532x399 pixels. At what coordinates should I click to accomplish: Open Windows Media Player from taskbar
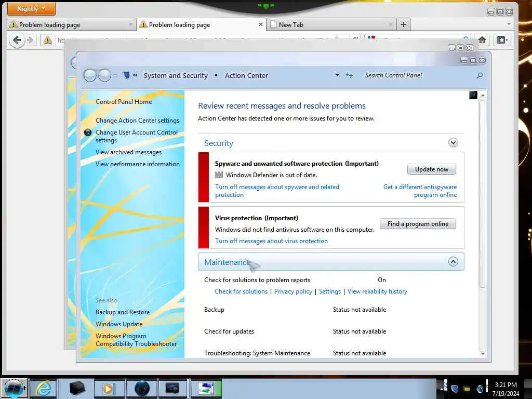(109, 389)
